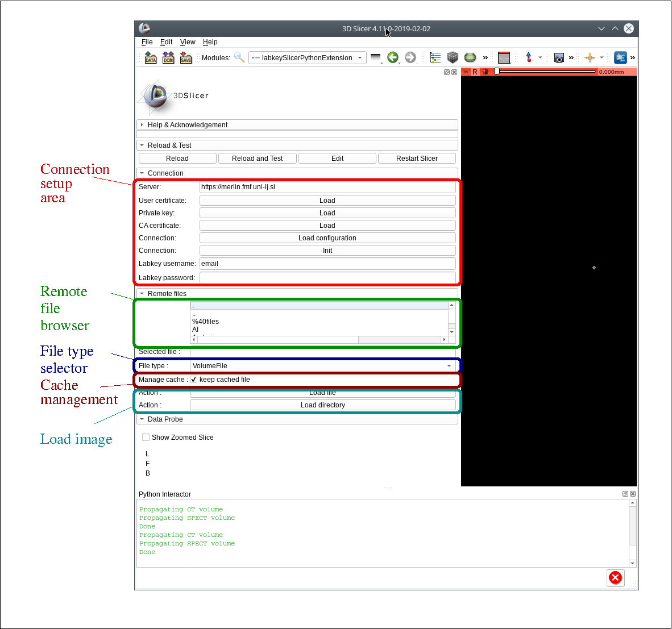
Task: Toggle the crosshair tool icon
Action: click(590, 57)
